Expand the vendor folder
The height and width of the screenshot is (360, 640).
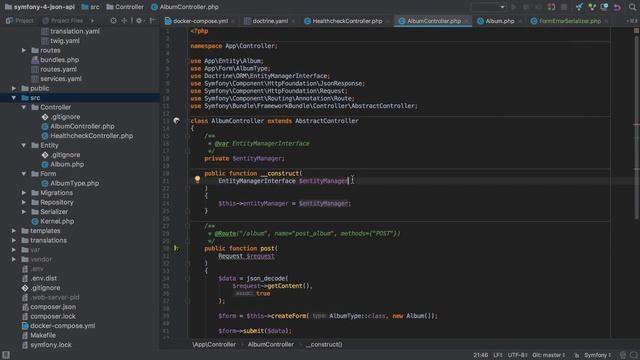14,259
